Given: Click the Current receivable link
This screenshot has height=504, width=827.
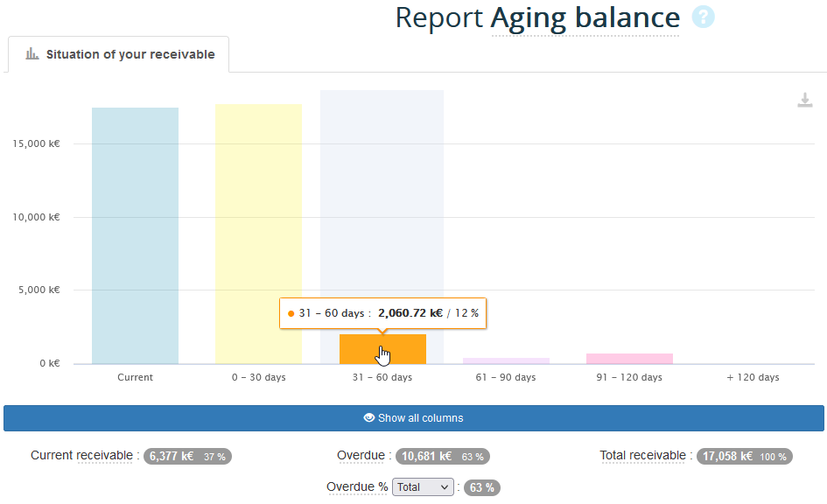Looking at the screenshot, I should coord(82,456).
